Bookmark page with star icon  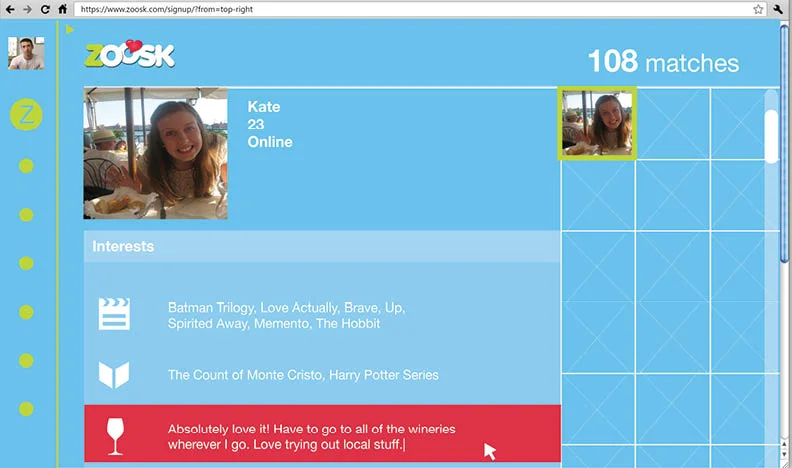click(758, 9)
